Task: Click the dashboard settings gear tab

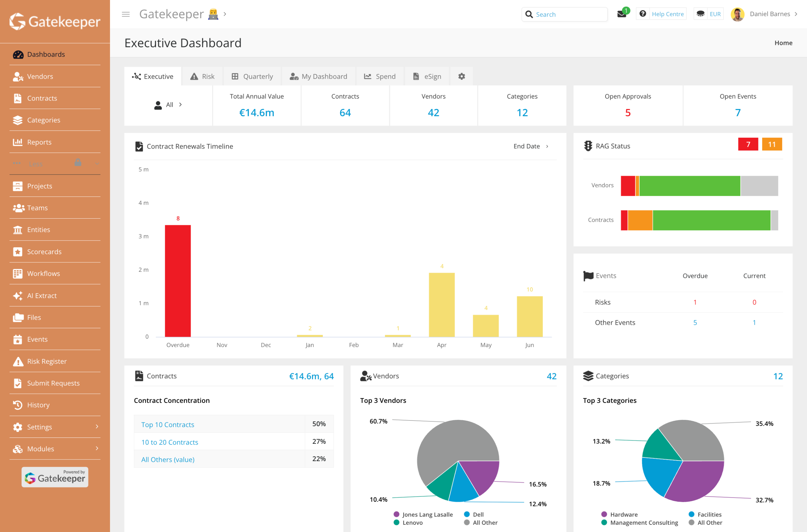Action: [x=462, y=76]
